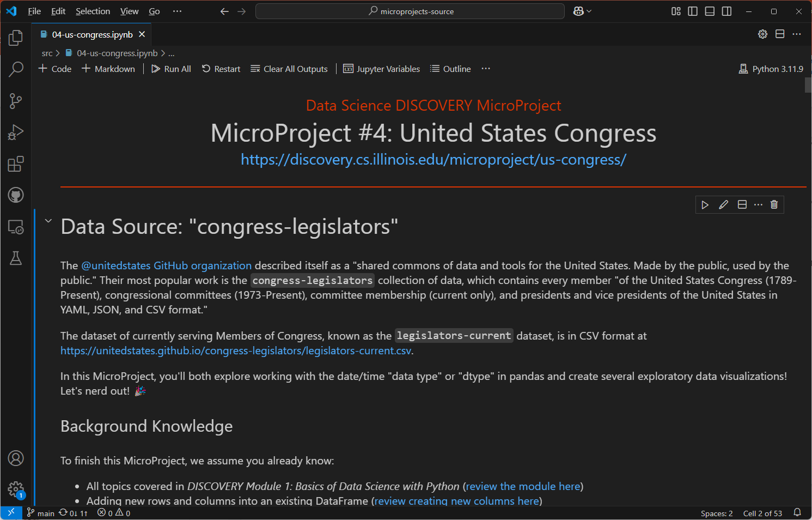Select Python 3.11.9 kernel picker

click(771, 69)
